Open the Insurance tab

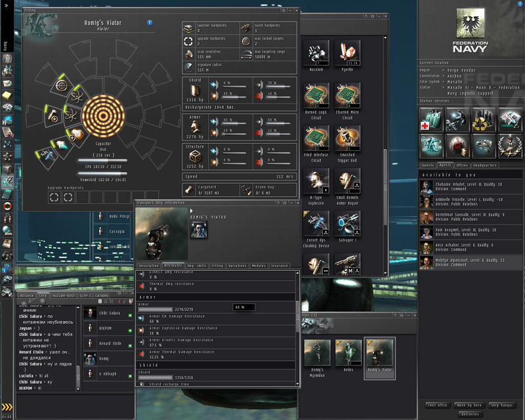(280, 266)
